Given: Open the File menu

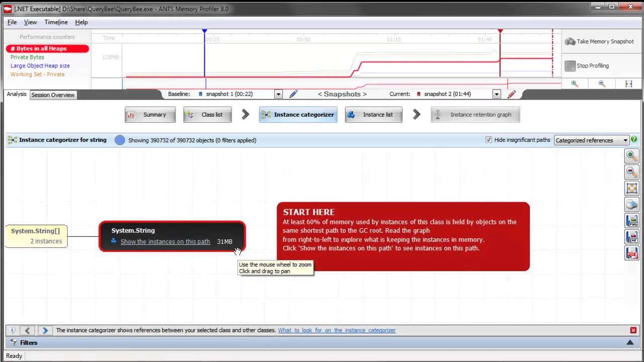Looking at the screenshot, I should point(12,22).
